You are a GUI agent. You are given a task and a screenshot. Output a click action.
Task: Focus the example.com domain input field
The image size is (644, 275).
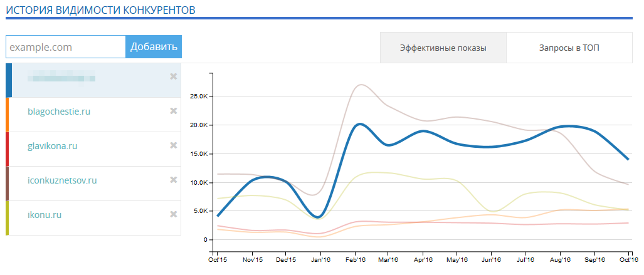66,47
